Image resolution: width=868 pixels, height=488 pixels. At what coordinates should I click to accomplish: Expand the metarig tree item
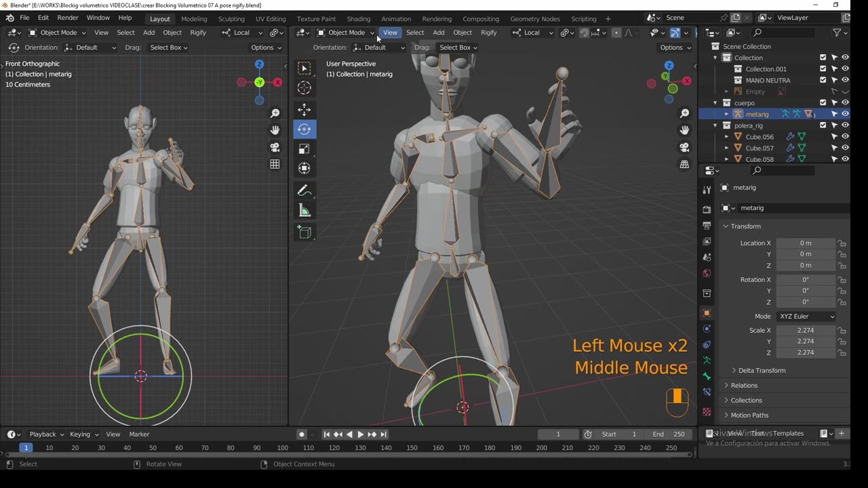point(726,114)
